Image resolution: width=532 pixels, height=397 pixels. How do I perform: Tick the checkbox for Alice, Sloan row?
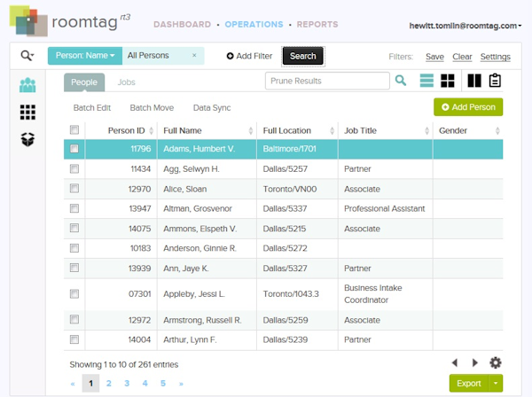74,190
